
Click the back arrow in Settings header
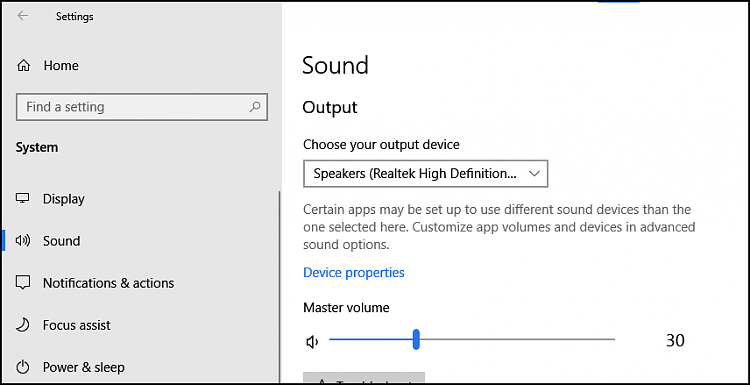point(22,16)
